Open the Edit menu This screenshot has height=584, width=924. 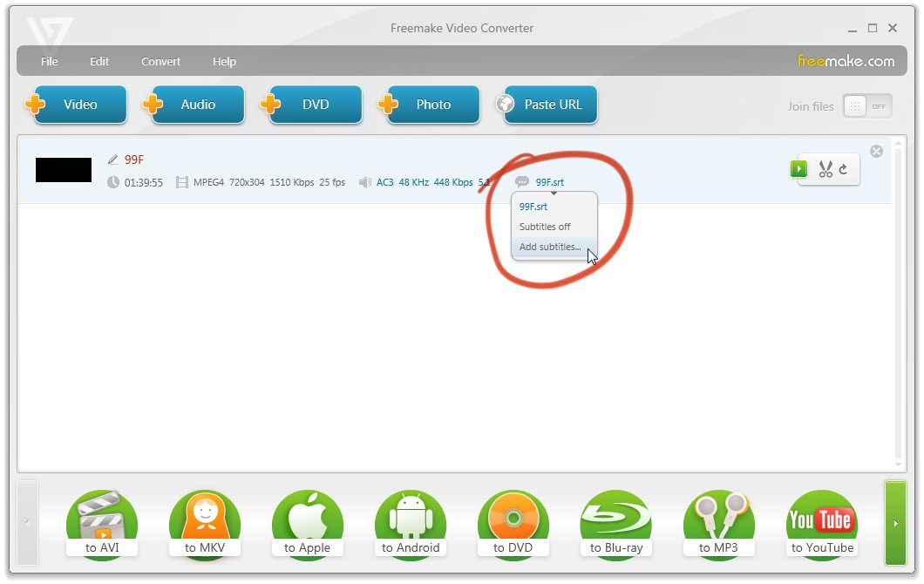coord(99,61)
